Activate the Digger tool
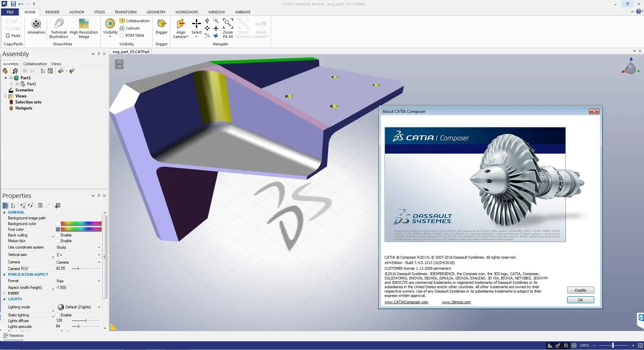Viewport: 644px width, 350px height. click(x=161, y=27)
